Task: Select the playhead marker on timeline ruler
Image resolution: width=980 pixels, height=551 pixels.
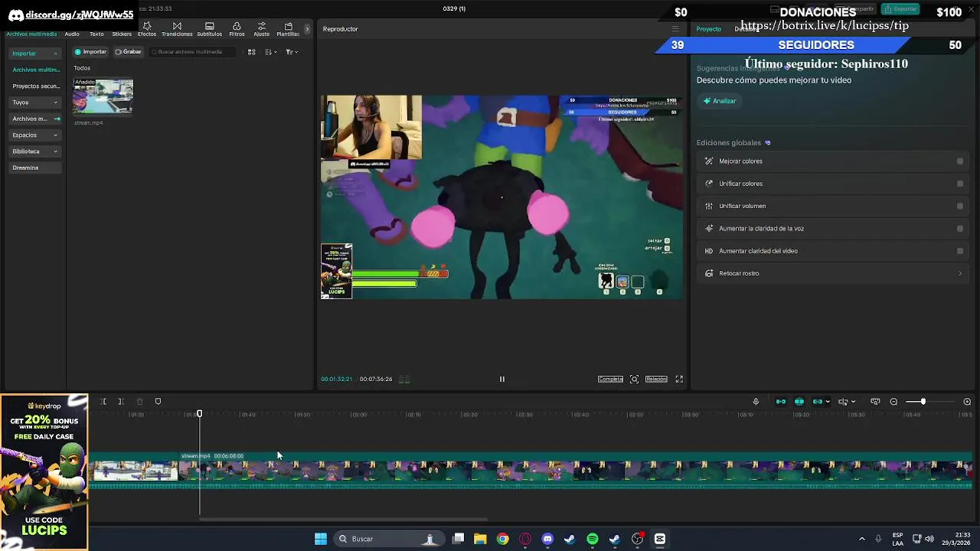Action: [x=199, y=414]
